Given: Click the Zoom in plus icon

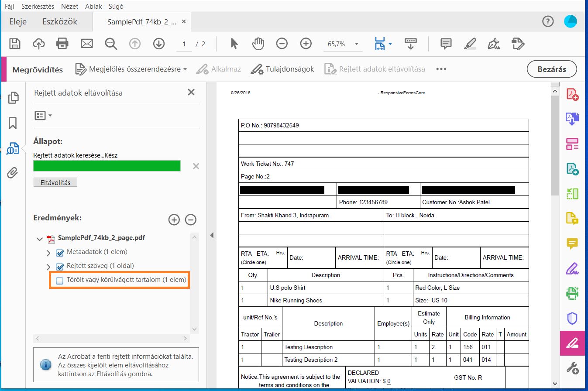Looking at the screenshot, I should [x=306, y=44].
